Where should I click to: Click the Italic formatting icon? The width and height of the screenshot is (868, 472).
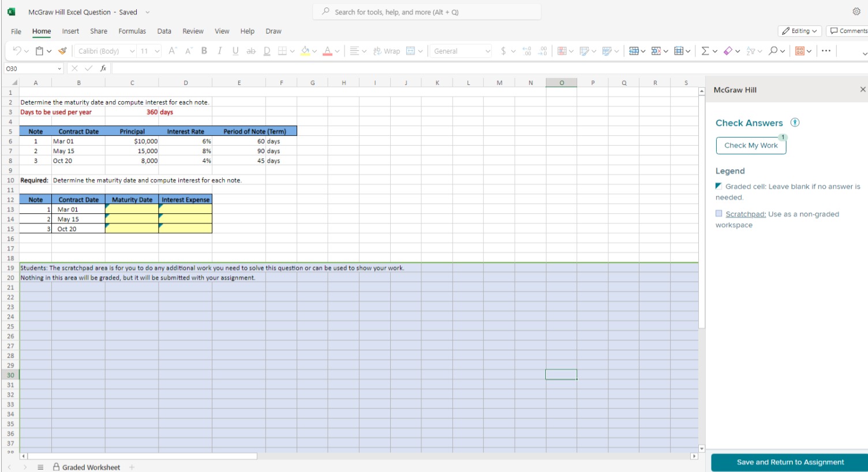[219, 51]
